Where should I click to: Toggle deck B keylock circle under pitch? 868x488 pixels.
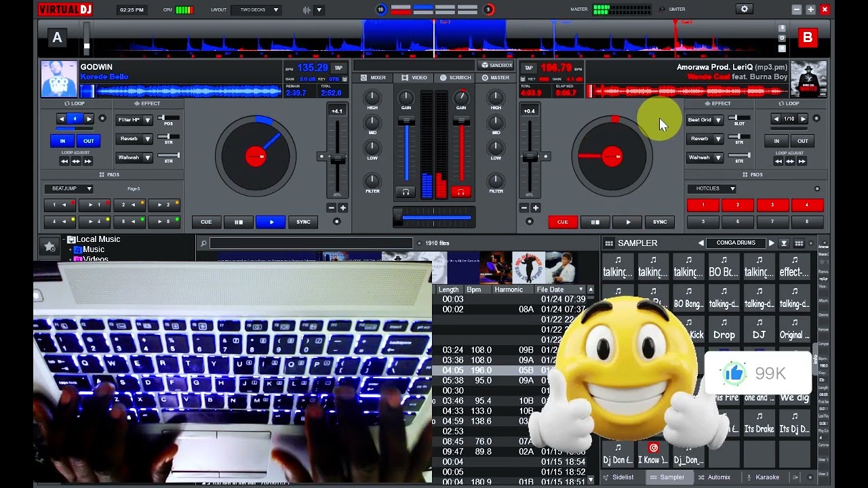tap(530, 222)
